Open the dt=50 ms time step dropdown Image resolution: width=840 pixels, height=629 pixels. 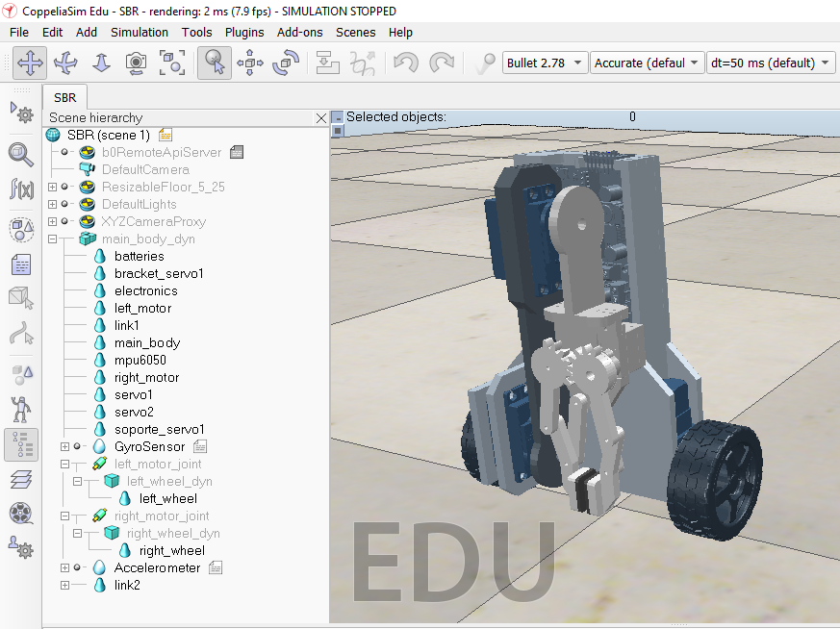771,63
